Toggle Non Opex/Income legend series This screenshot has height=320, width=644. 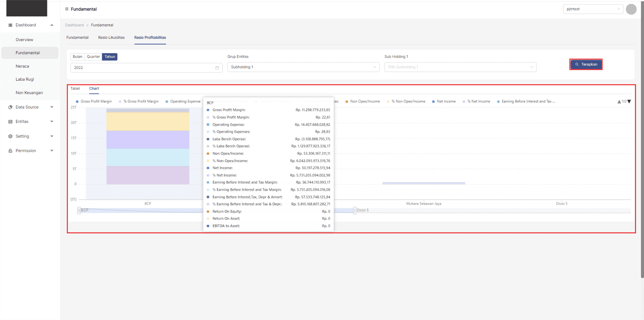coord(362,101)
